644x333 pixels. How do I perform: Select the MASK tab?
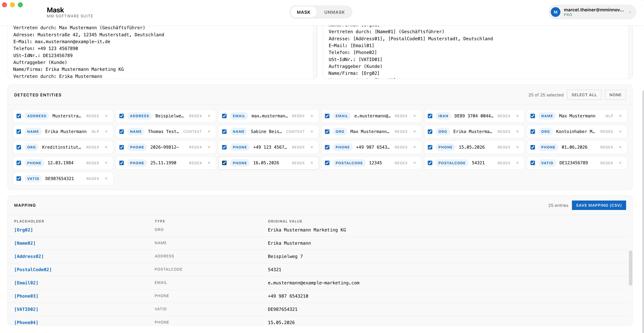pos(303,12)
